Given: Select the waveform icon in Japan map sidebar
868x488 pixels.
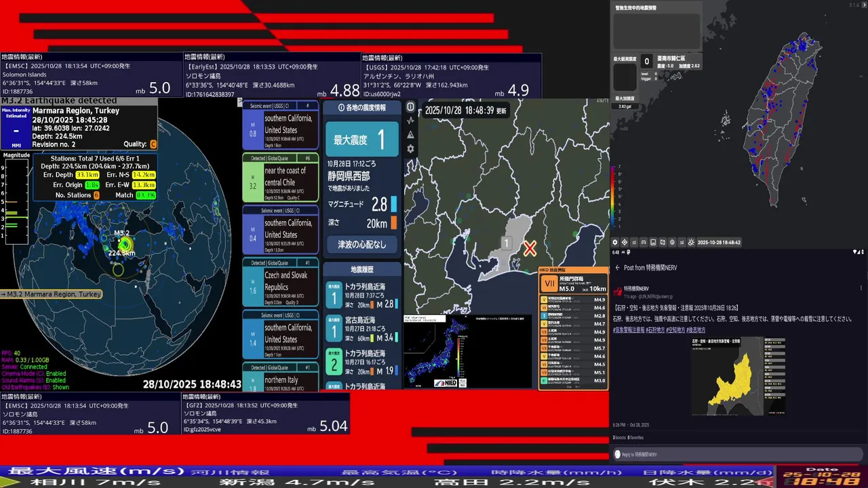Looking at the screenshot, I should tap(410, 121).
